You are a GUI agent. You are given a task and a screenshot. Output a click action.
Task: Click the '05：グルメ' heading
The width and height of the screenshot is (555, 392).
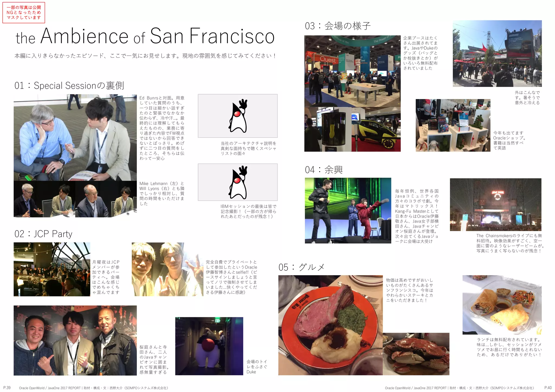pos(302,267)
